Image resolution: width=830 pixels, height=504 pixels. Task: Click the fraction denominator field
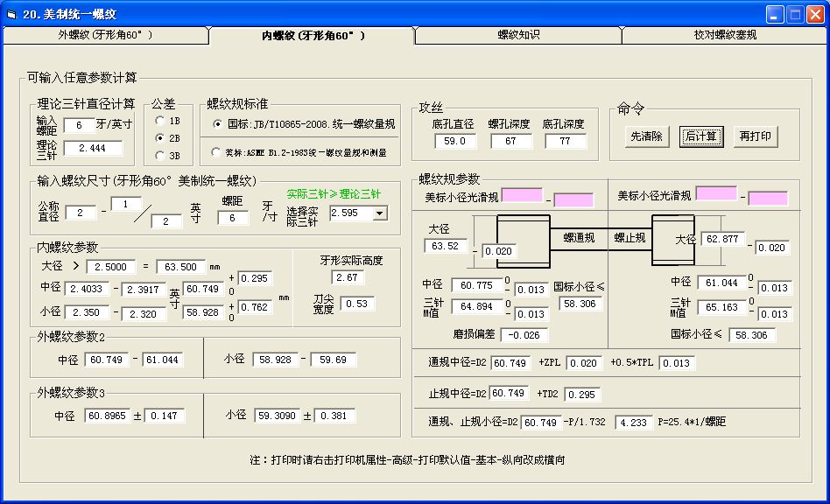[x=166, y=221]
